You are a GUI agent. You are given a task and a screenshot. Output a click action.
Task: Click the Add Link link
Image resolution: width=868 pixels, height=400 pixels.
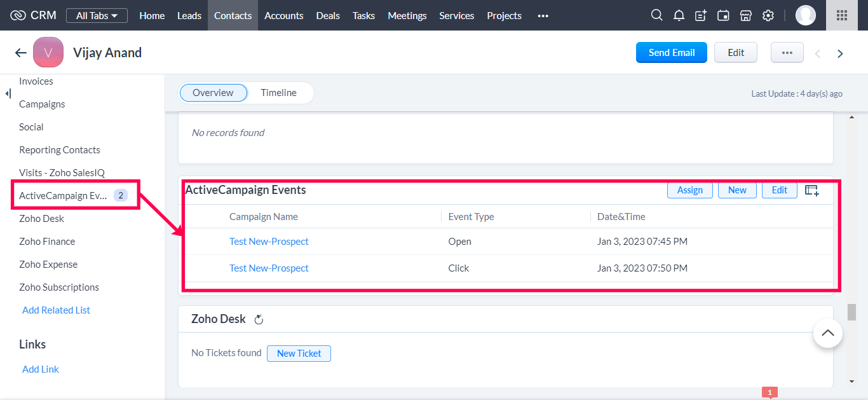pyautogui.click(x=41, y=369)
